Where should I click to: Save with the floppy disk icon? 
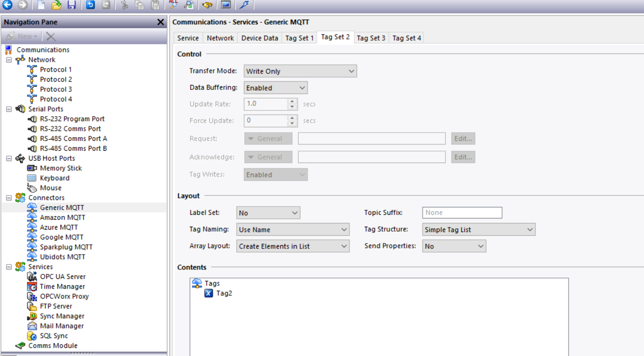click(72, 5)
